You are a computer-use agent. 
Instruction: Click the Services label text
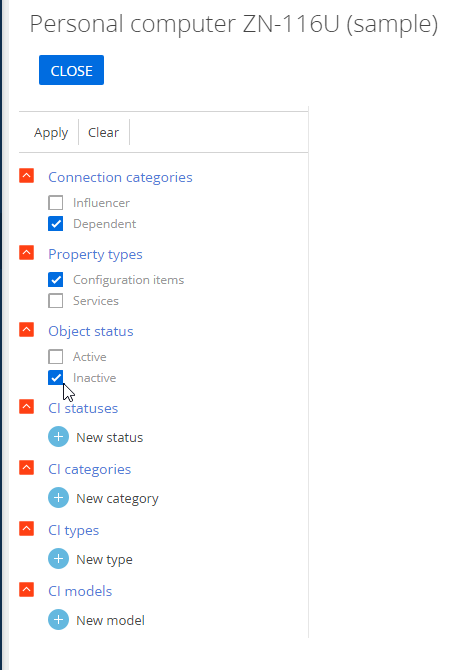pyautogui.click(x=96, y=301)
